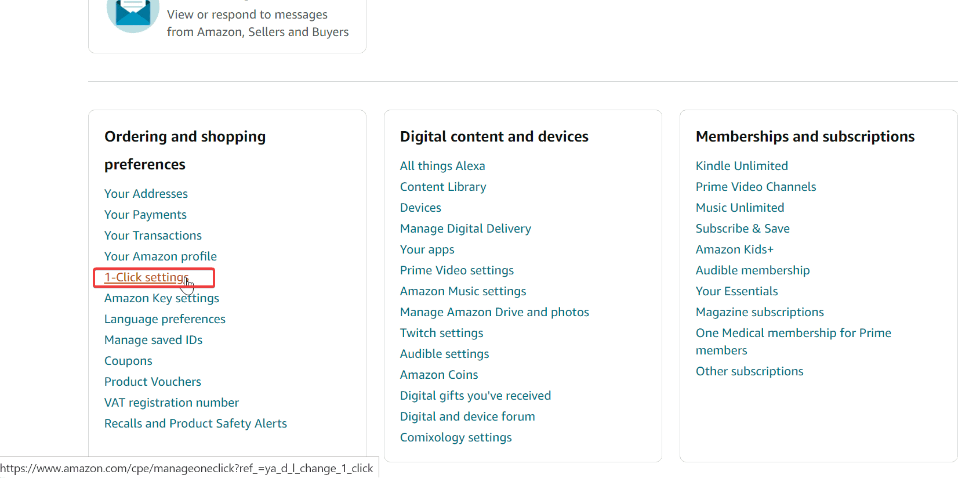Open Twitch settings link
Screen dimensions: 980x478
(x=442, y=333)
